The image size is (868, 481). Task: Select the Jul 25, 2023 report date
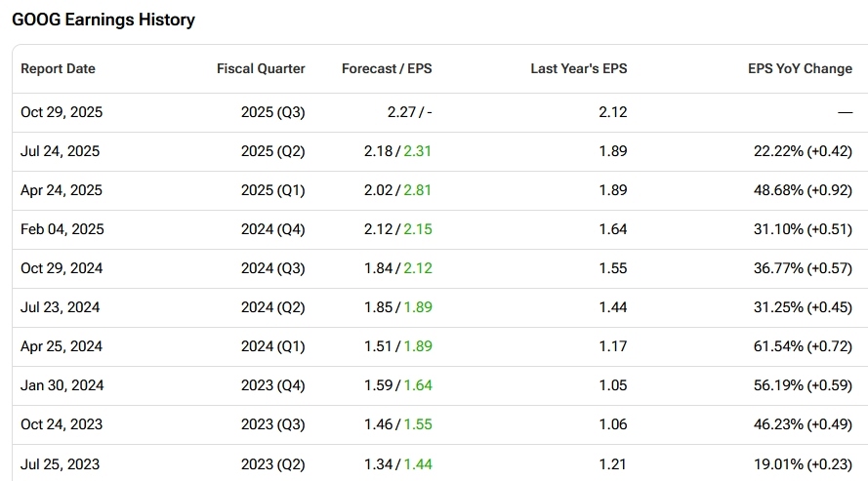point(60,463)
